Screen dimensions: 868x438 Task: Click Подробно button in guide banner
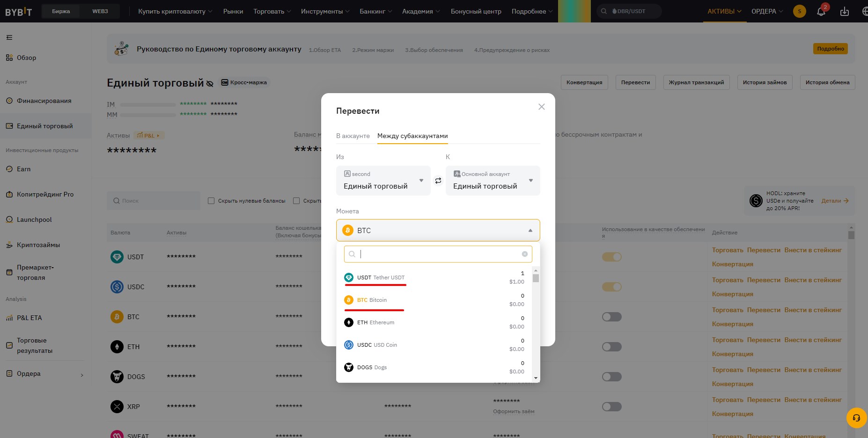831,49
